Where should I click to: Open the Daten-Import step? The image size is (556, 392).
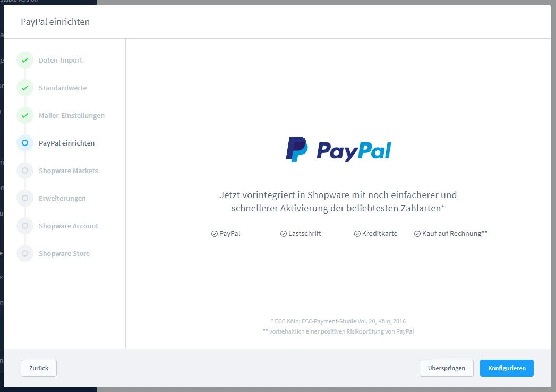[x=61, y=60]
